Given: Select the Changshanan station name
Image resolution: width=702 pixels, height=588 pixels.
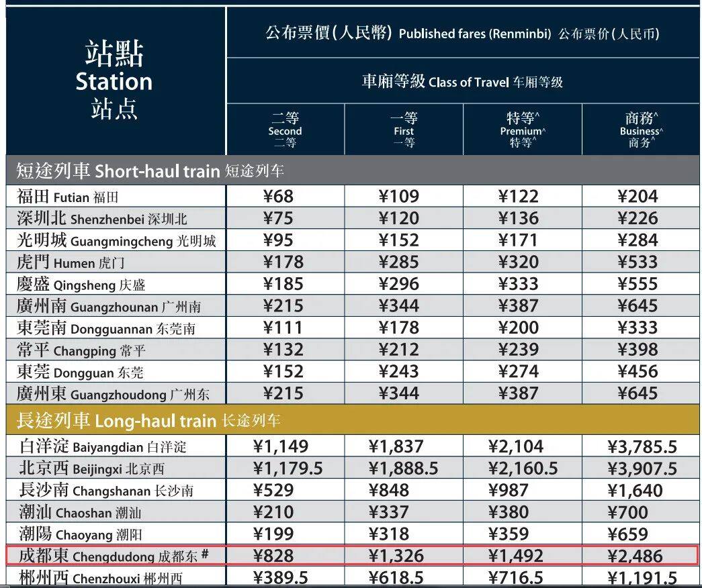Looking at the screenshot, I should point(106,491).
